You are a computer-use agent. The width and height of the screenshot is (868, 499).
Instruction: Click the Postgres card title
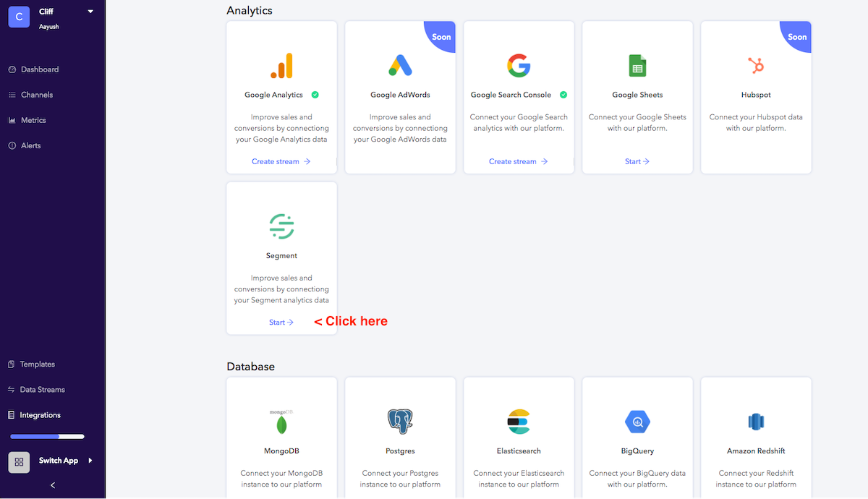(x=400, y=451)
